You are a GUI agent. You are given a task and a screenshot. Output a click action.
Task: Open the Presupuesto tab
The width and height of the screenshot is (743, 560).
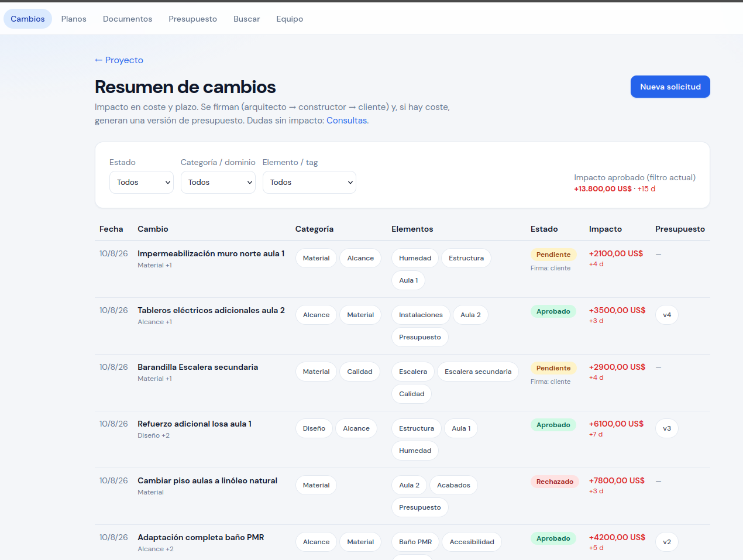click(192, 19)
